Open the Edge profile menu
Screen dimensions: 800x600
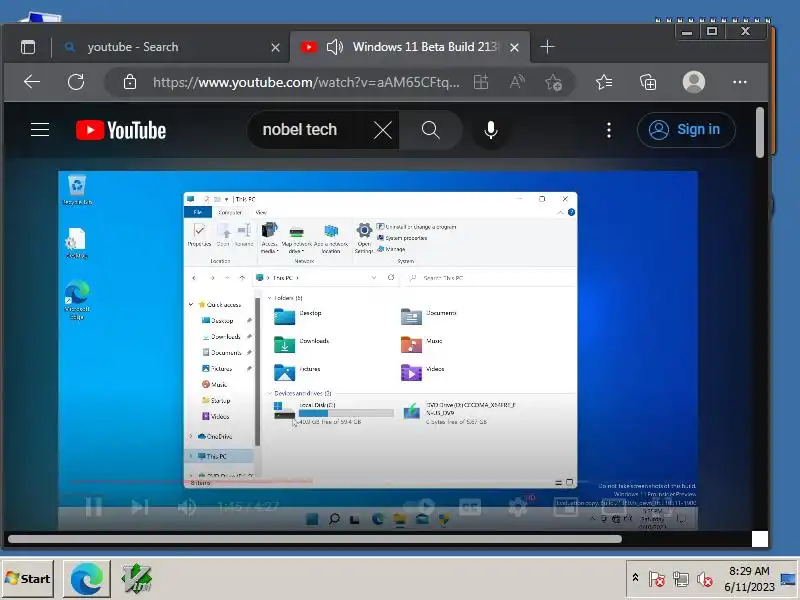694,82
